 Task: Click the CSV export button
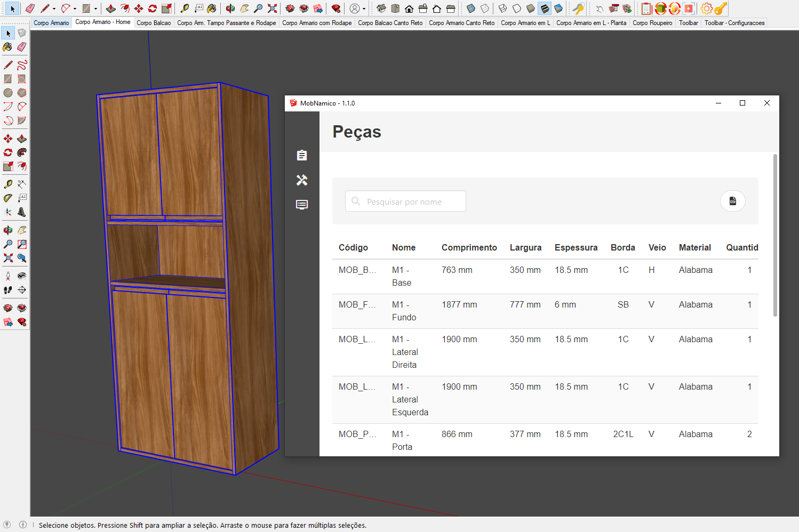point(733,201)
